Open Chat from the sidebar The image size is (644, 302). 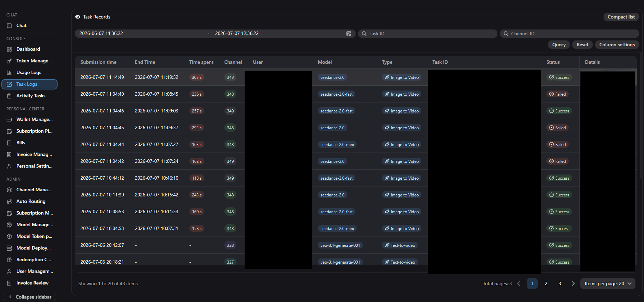tap(21, 26)
